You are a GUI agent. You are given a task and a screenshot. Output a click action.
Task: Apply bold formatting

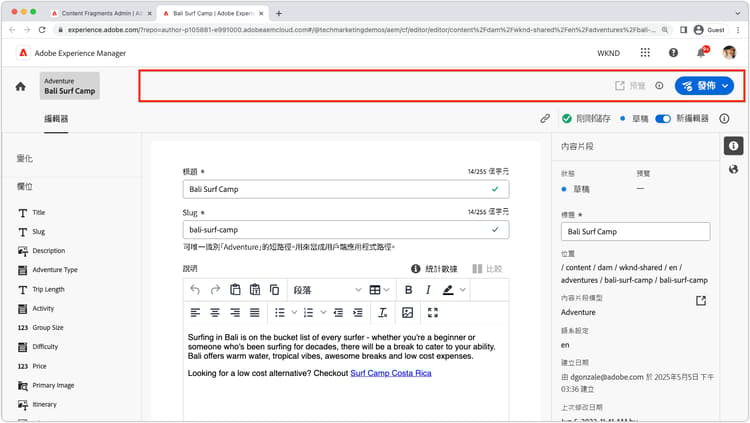pyautogui.click(x=408, y=289)
